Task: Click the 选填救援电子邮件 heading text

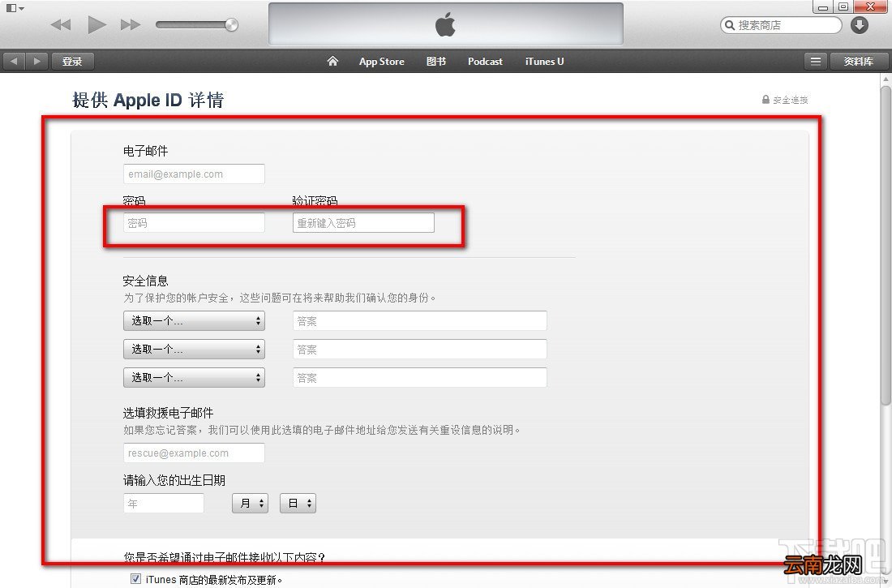Action: click(x=169, y=413)
